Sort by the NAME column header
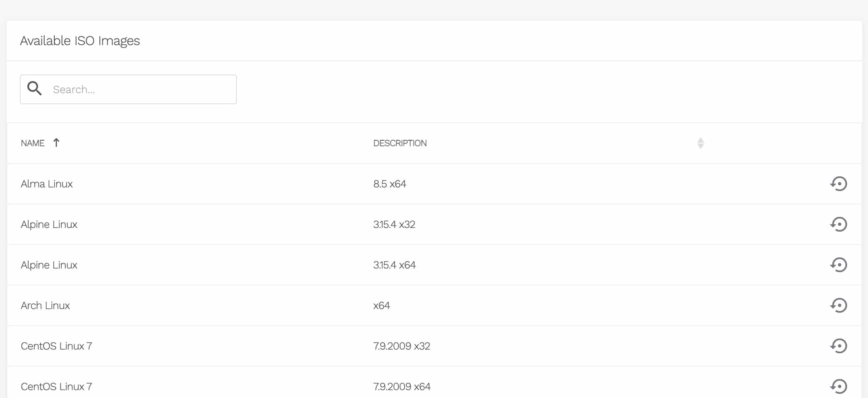This screenshot has width=868, height=398. click(x=33, y=143)
